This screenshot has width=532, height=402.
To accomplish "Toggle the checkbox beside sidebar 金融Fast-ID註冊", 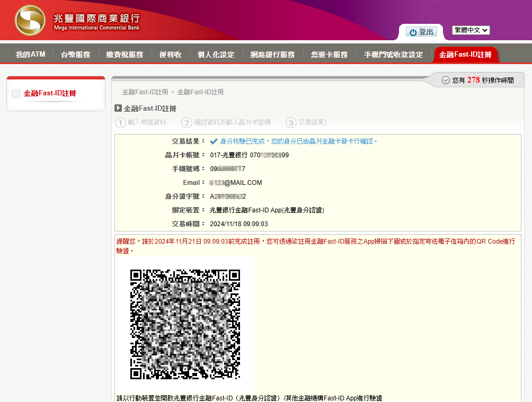I will 16,94.
